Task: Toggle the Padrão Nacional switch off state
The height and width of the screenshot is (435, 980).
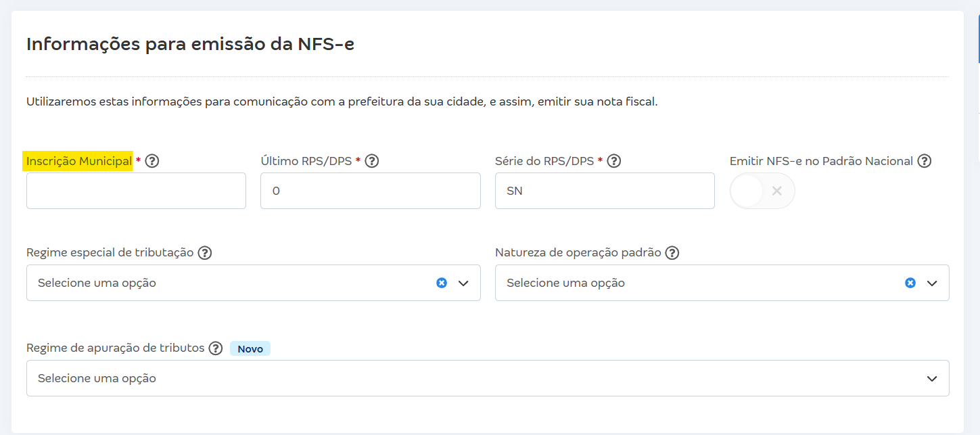Action: pyautogui.click(x=762, y=190)
